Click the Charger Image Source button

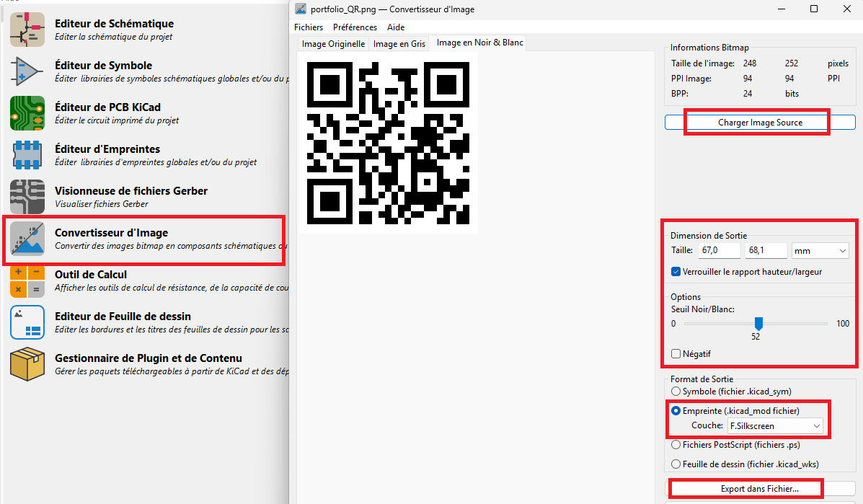760,122
